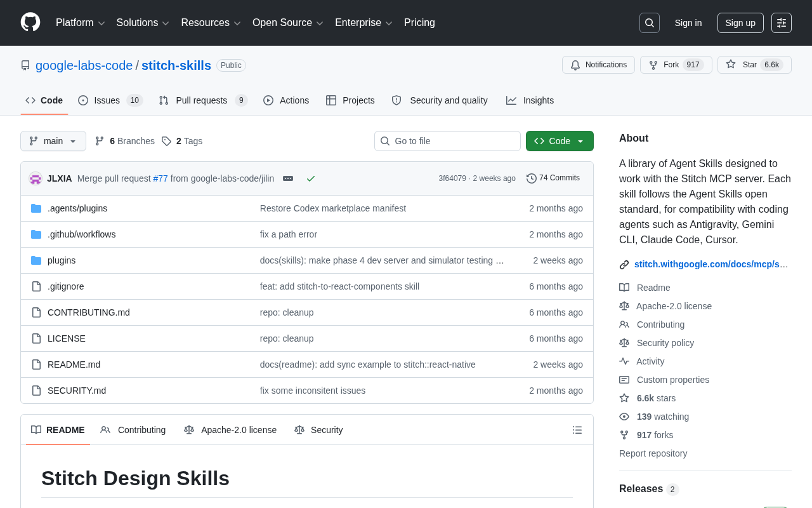Expand the Platform menu
Image resolution: width=812 pixels, height=508 pixels.
(81, 23)
